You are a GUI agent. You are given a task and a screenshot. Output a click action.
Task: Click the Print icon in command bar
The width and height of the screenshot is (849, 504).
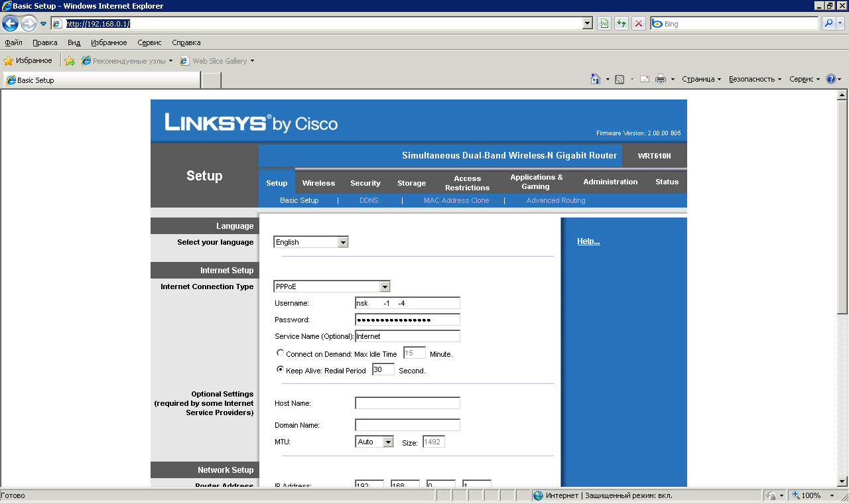(x=661, y=79)
